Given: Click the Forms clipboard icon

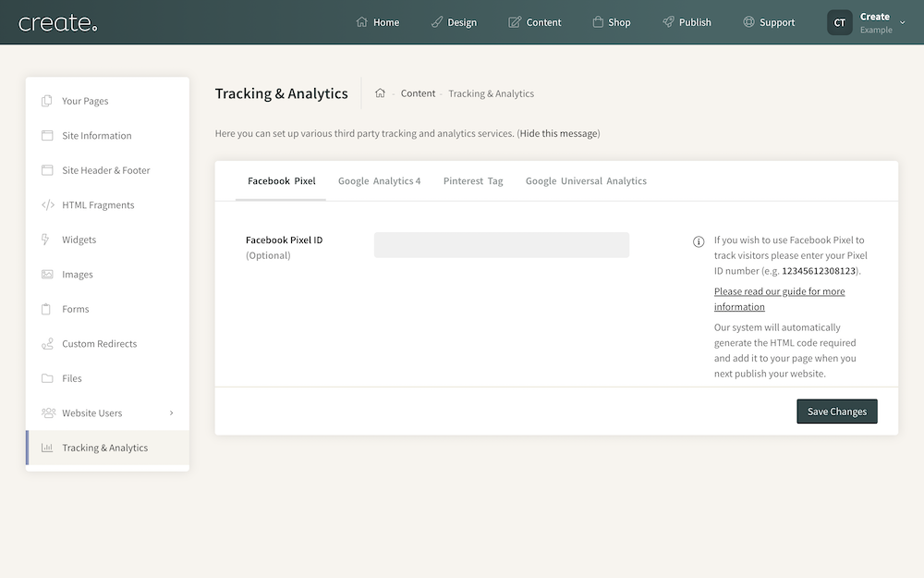Looking at the screenshot, I should [x=46, y=309].
